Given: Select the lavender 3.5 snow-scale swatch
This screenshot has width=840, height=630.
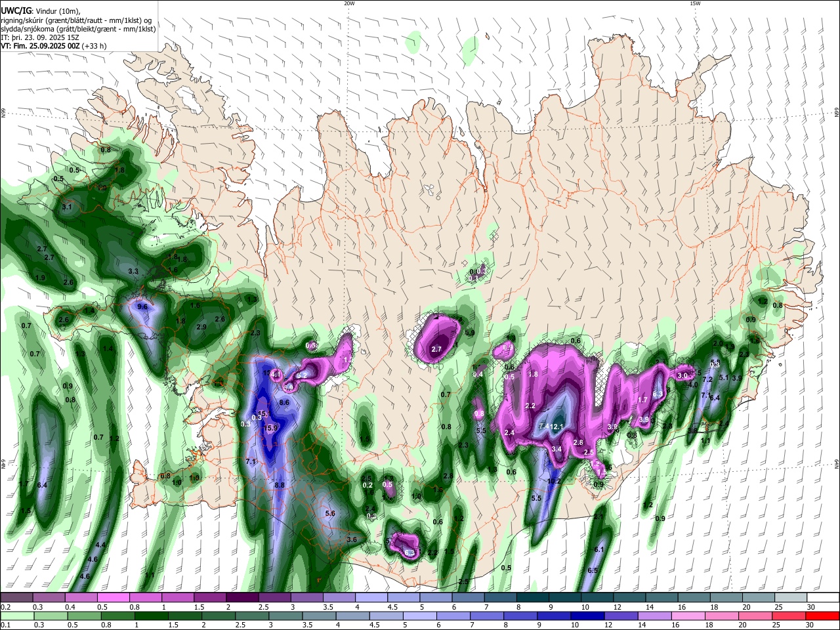Looking at the screenshot, I should click(339, 597).
